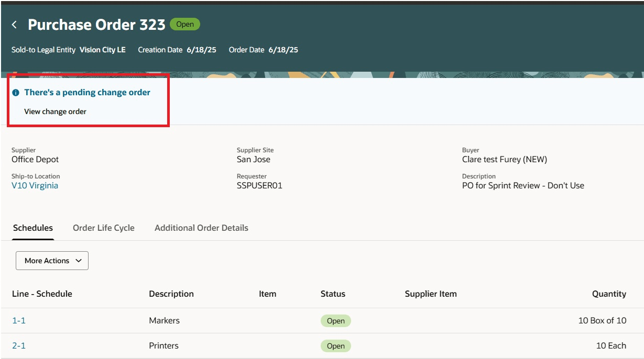Click the Open status for Markers

pyautogui.click(x=335, y=321)
